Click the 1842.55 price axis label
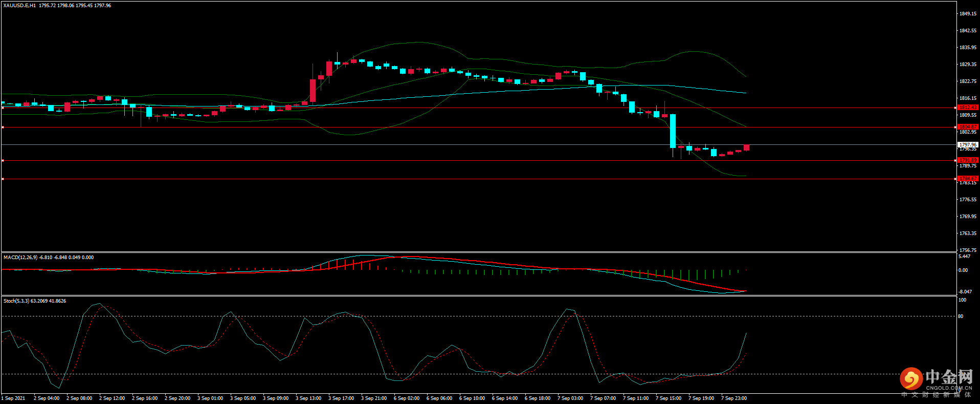The height and width of the screenshot is (404, 980). tap(968, 31)
